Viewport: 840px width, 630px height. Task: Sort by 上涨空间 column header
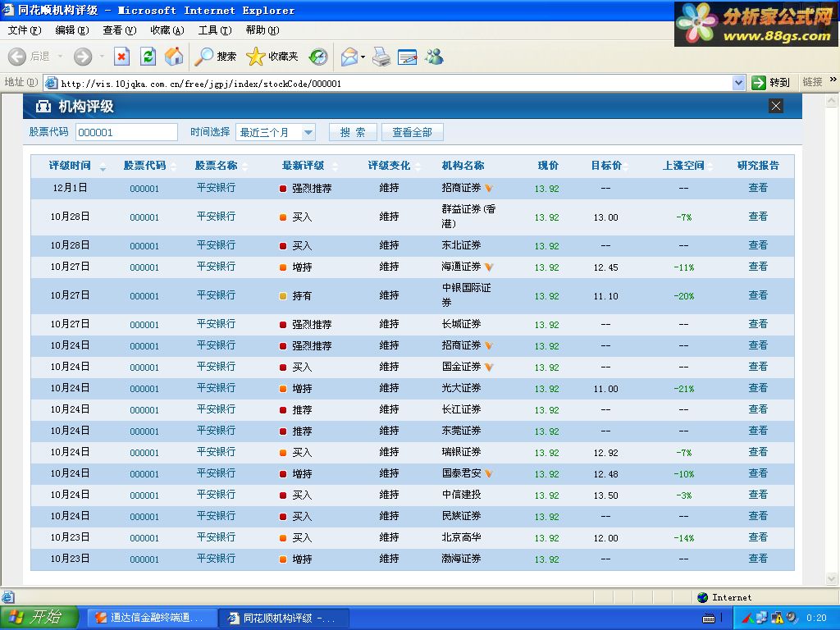[683, 166]
